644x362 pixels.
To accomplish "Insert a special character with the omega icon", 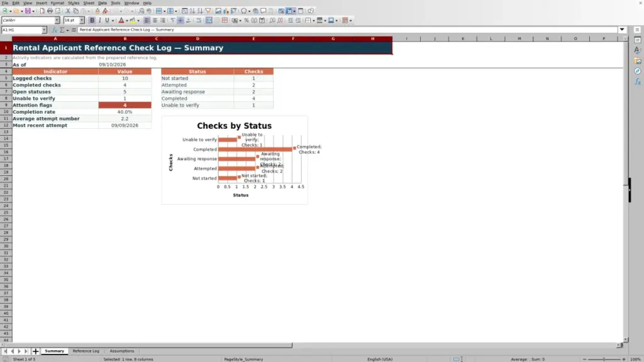I will click(x=244, y=11).
